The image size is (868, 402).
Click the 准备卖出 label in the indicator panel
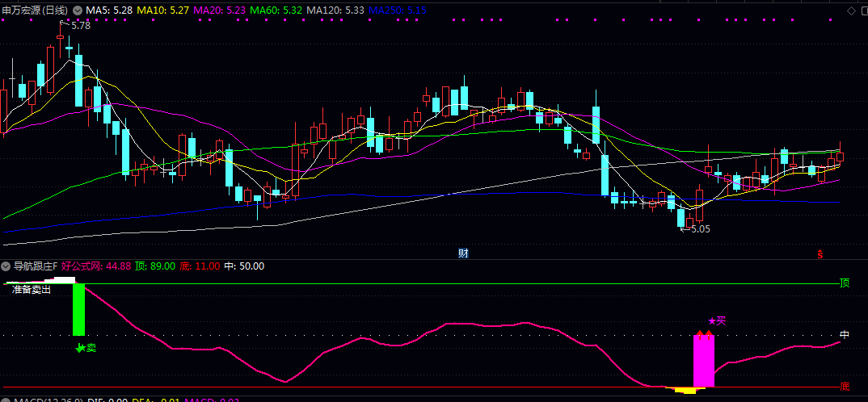tap(32, 289)
